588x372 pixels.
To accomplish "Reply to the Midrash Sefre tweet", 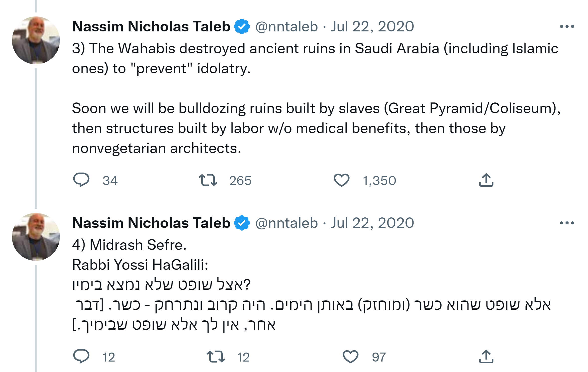I will tap(81, 356).
